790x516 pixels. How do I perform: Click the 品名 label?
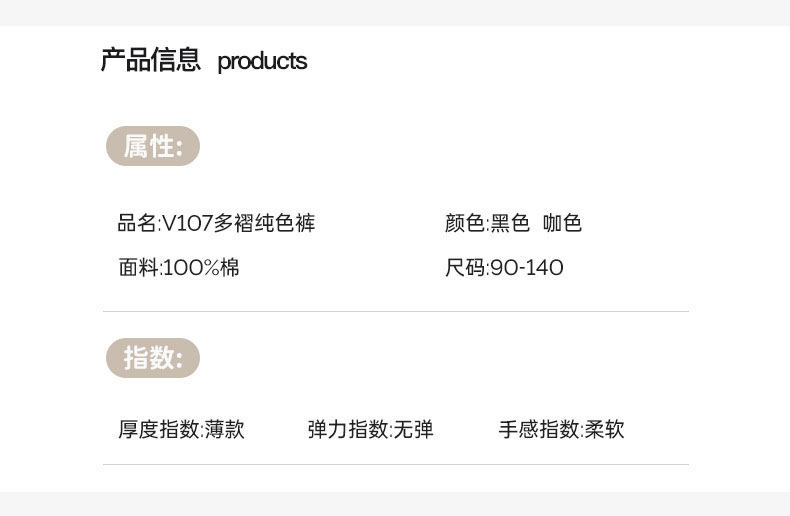(x=137, y=223)
